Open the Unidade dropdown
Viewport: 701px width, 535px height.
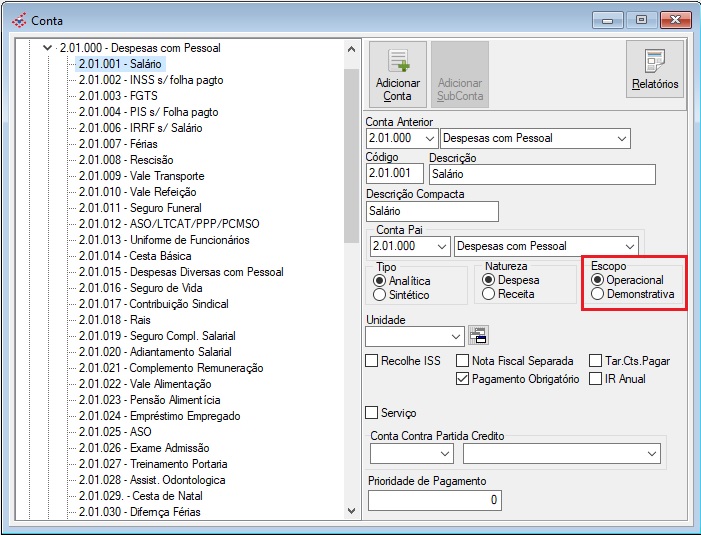coord(456,336)
